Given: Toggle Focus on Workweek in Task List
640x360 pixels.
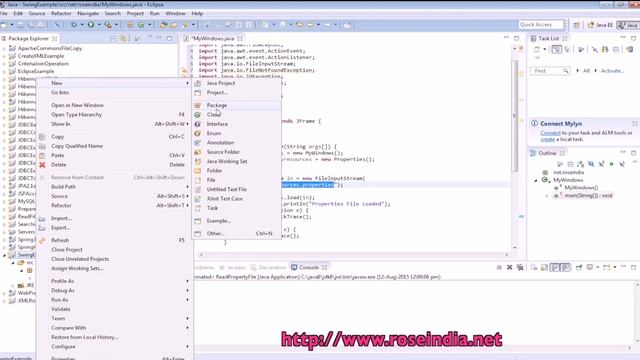Looking at the screenshot, I should (580, 49).
